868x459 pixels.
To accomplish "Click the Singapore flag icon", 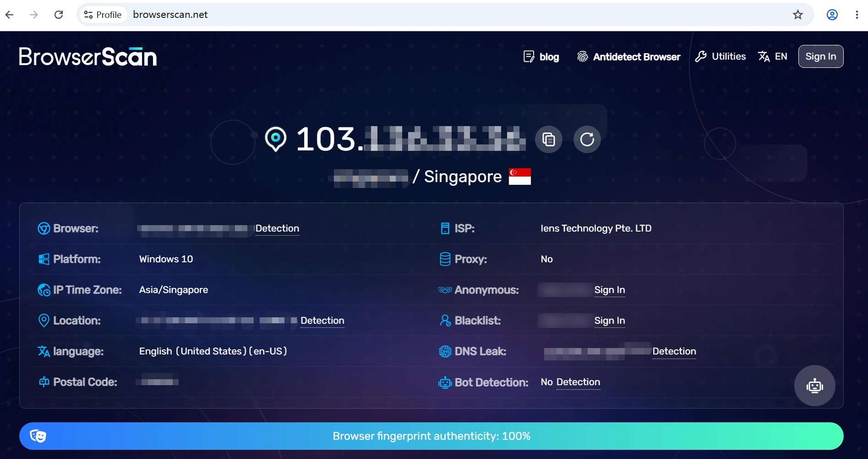I will [x=520, y=177].
